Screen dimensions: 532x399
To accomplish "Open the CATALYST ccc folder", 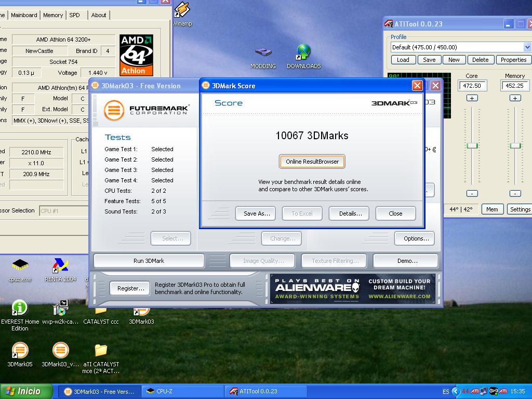I will [101, 315].
